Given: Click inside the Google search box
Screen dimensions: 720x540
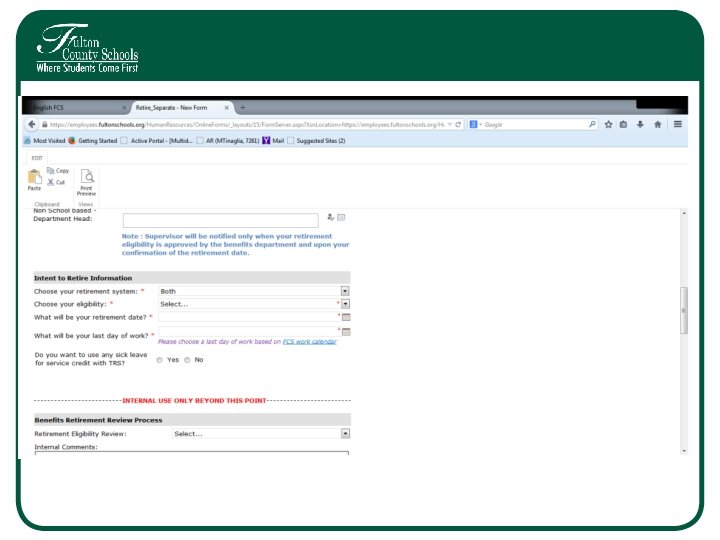Looking at the screenshot, I should tap(535, 124).
